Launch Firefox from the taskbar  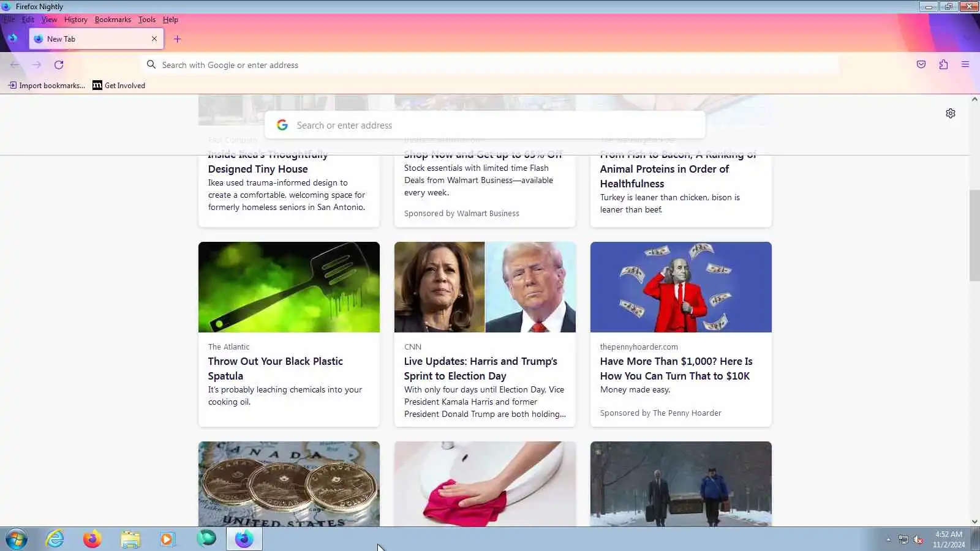click(x=92, y=539)
